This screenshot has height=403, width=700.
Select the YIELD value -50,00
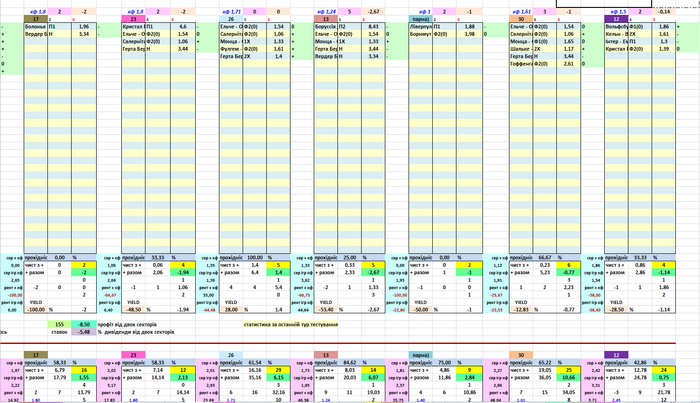(421, 309)
